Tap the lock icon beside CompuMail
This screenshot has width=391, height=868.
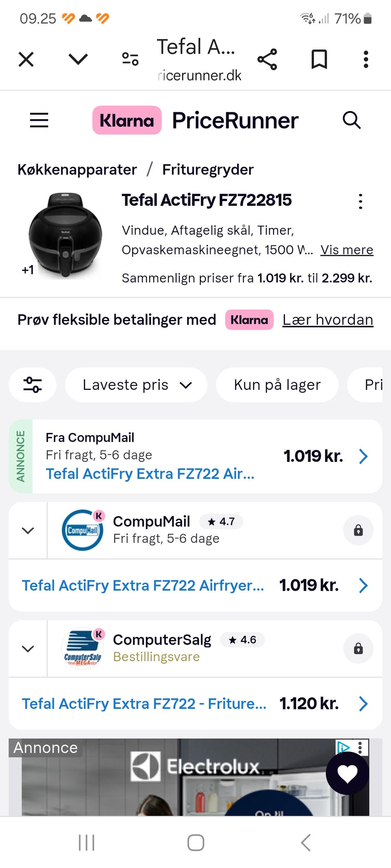pos(358,530)
